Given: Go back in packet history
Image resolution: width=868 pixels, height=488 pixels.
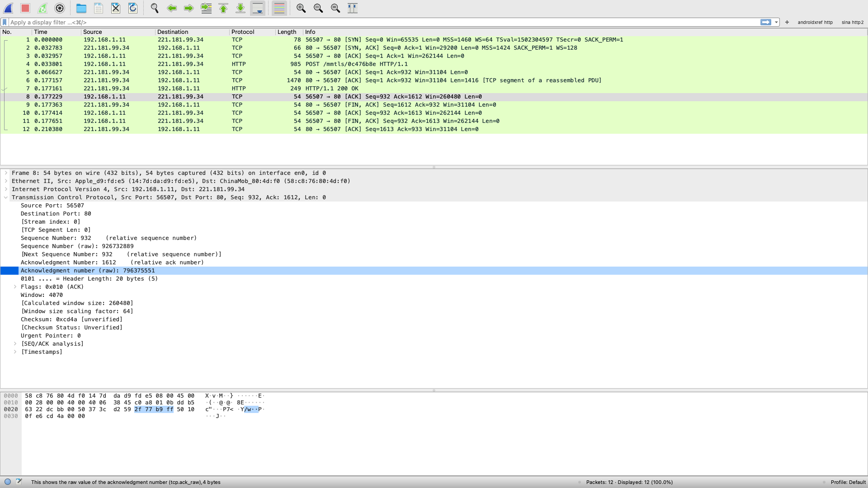Looking at the screenshot, I should click(x=172, y=8).
